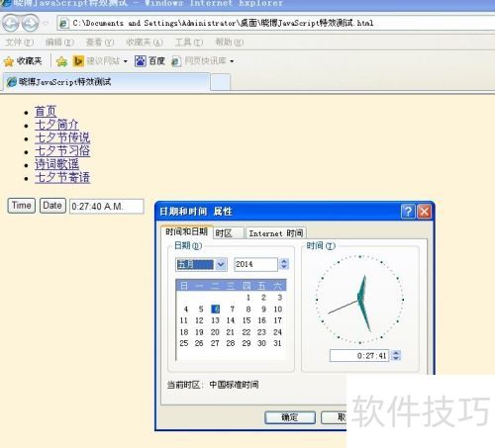Select calendar day 20
Image resolution: width=495 pixels, height=448 pixels.
(215, 332)
